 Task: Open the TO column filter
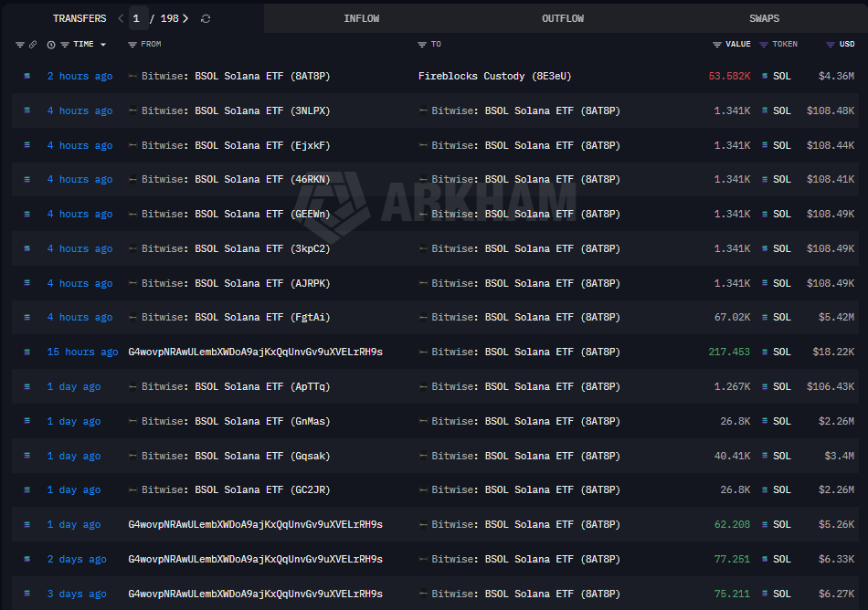click(x=422, y=44)
